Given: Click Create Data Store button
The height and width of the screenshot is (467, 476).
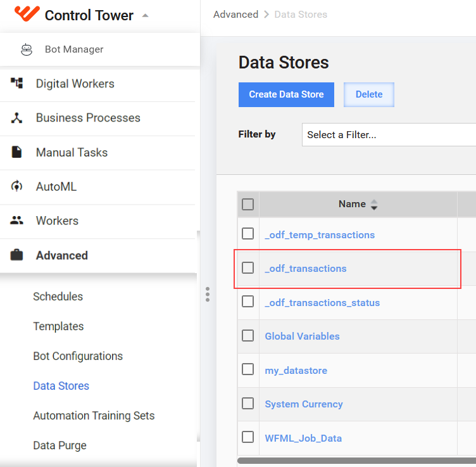Looking at the screenshot, I should click(x=286, y=94).
